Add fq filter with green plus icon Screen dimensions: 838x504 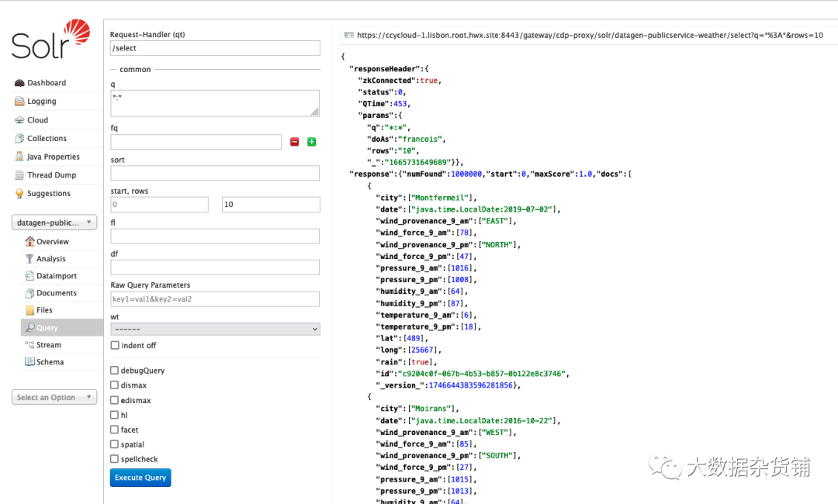coord(312,141)
